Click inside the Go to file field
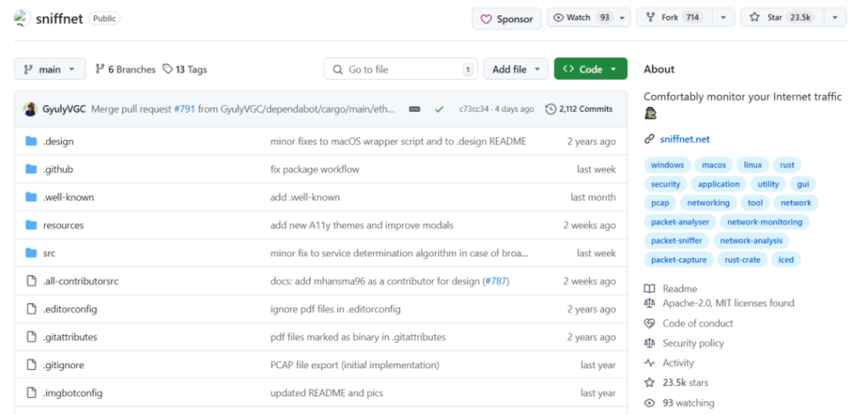Image resolution: width=868 pixels, height=415 pixels. [400, 70]
